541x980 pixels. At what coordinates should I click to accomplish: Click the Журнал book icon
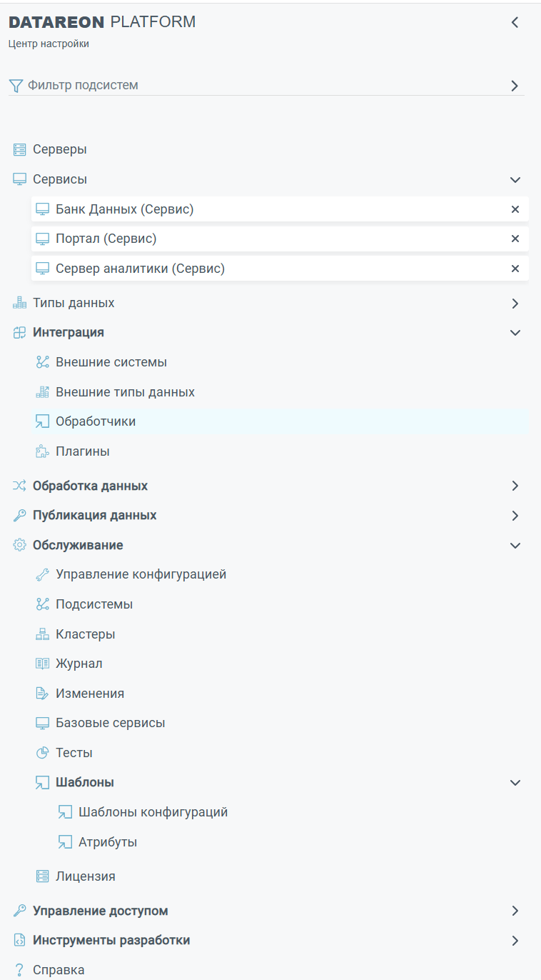click(43, 663)
